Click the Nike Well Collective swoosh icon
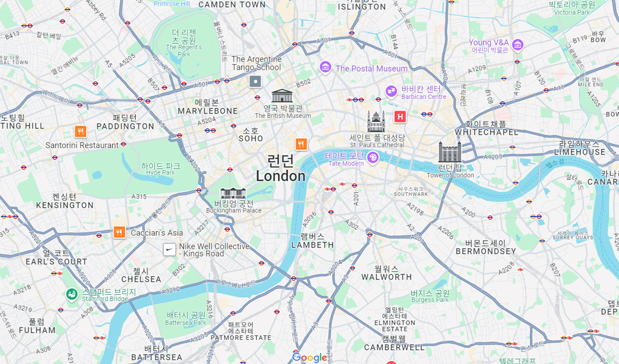The image size is (619, 364). pos(169,249)
